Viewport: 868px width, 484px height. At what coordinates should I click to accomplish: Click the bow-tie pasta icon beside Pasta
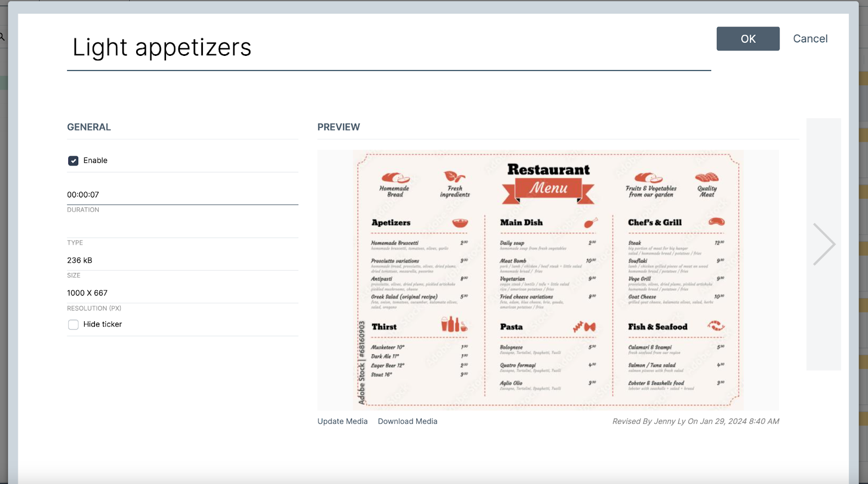click(585, 327)
